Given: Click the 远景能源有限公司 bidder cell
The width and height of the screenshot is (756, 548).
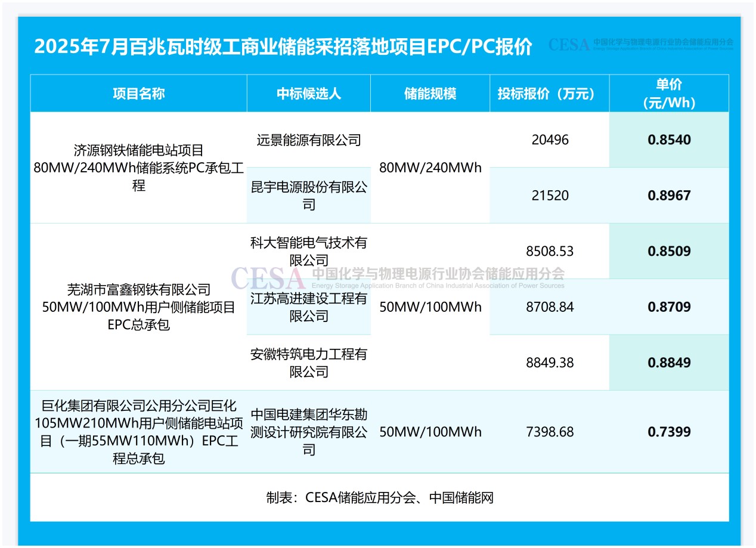Looking at the screenshot, I should tap(308, 140).
